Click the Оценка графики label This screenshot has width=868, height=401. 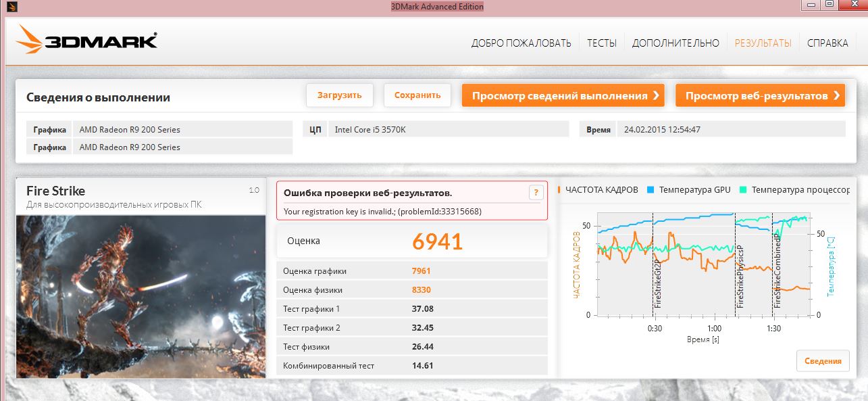(x=315, y=271)
